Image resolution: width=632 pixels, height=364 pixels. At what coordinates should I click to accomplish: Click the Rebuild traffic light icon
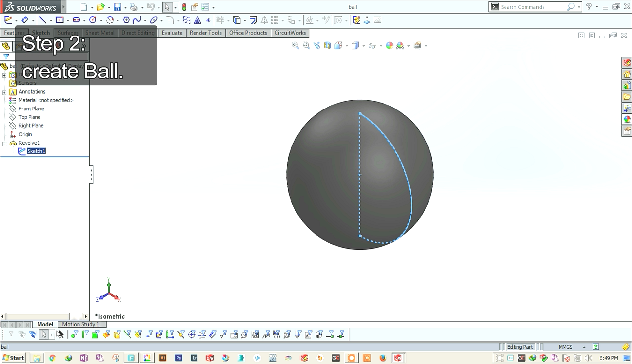pos(184,7)
